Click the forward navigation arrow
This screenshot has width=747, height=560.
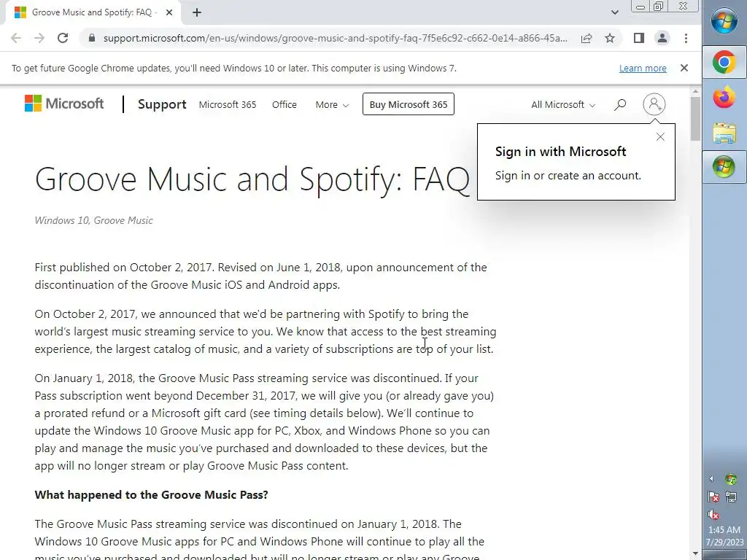point(39,38)
